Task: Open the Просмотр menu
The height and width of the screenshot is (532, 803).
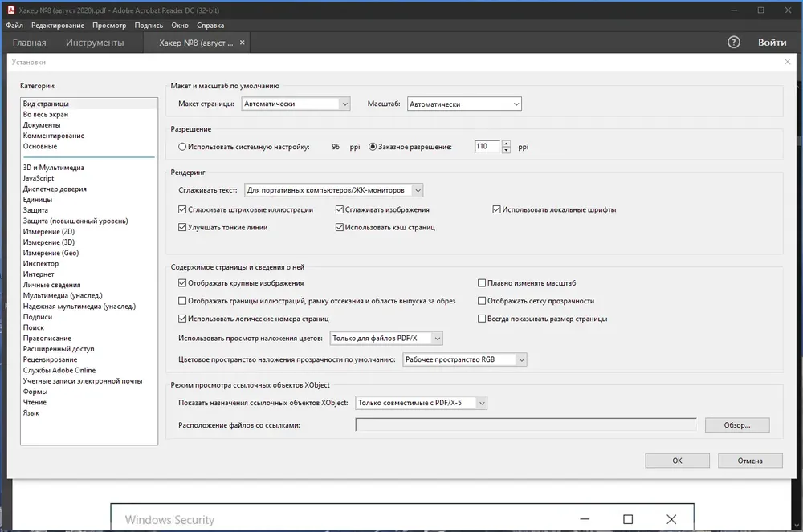Action: coord(109,25)
